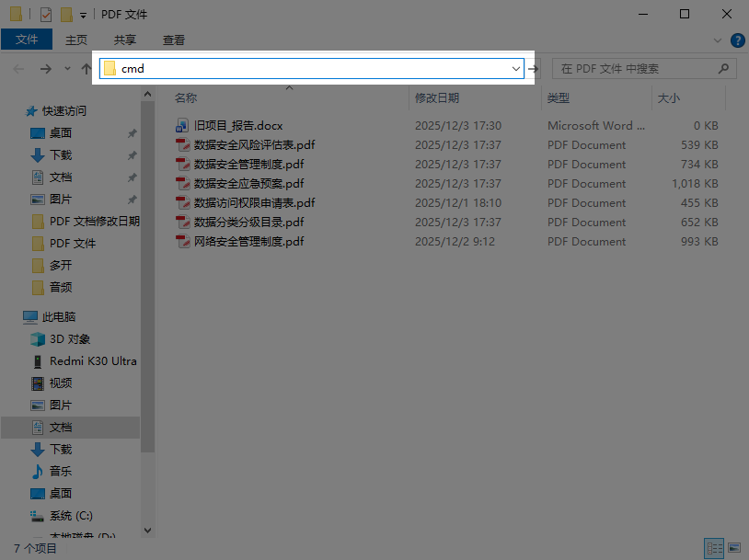Sort files by the 修改日期 column

point(437,97)
